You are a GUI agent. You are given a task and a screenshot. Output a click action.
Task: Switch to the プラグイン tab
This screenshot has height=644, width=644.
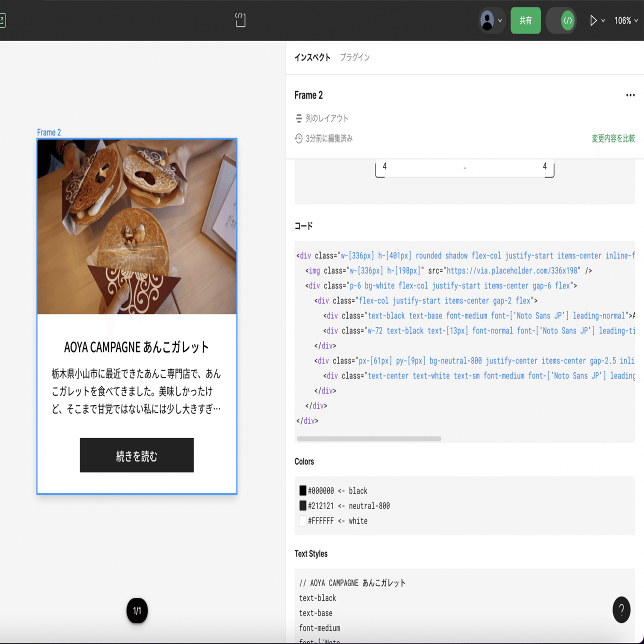pos(355,57)
